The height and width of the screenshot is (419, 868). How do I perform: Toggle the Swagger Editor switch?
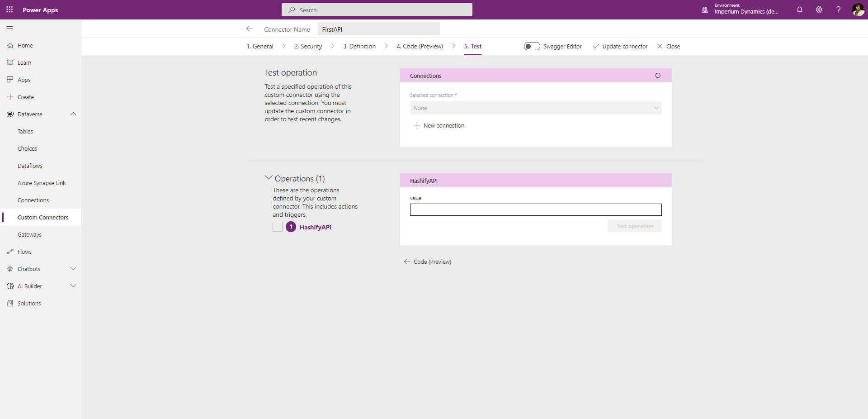[x=532, y=46]
